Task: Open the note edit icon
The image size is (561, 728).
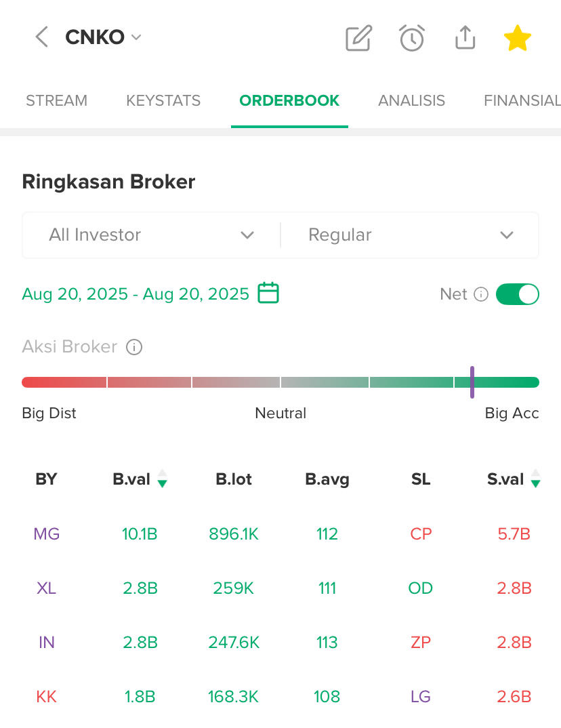Action: pos(358,38)
